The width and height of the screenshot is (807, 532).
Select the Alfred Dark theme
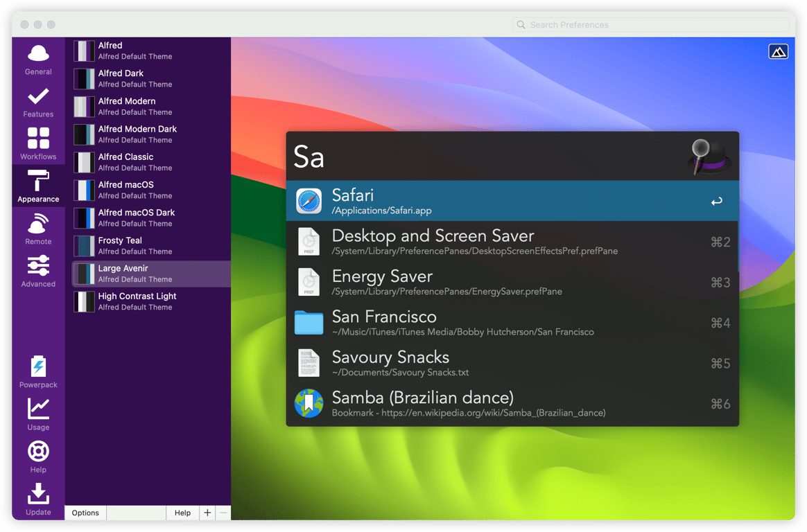click(152, 79)
